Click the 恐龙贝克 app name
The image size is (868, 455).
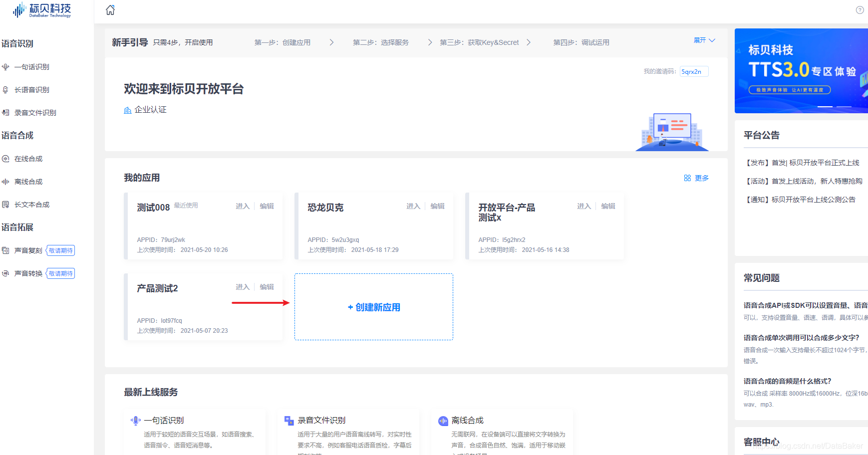point(325,208)
